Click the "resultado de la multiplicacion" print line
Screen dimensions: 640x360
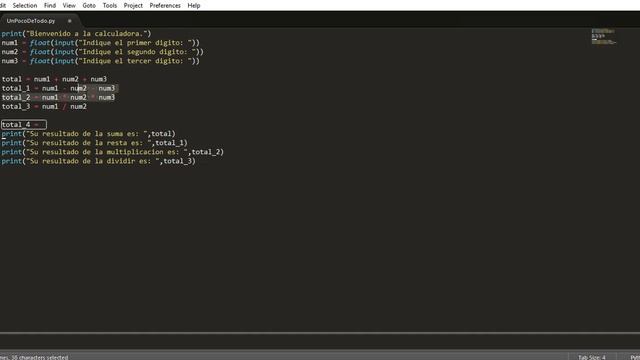tap(113, 152)
